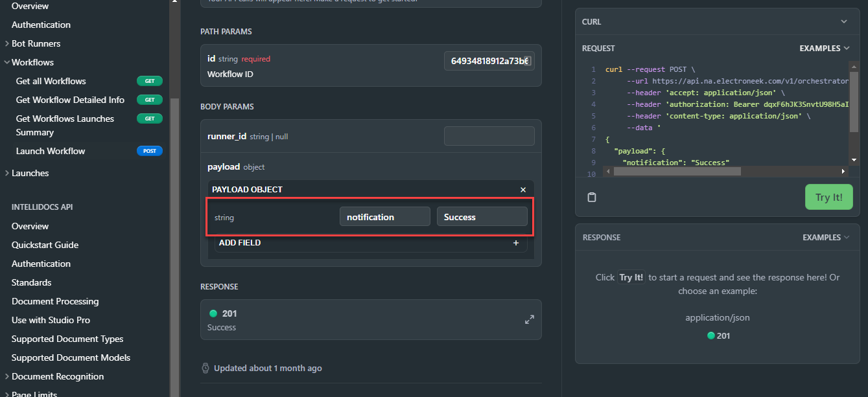
Task: Open the Quickstart Guide page
Action: [x=45, y=245]
